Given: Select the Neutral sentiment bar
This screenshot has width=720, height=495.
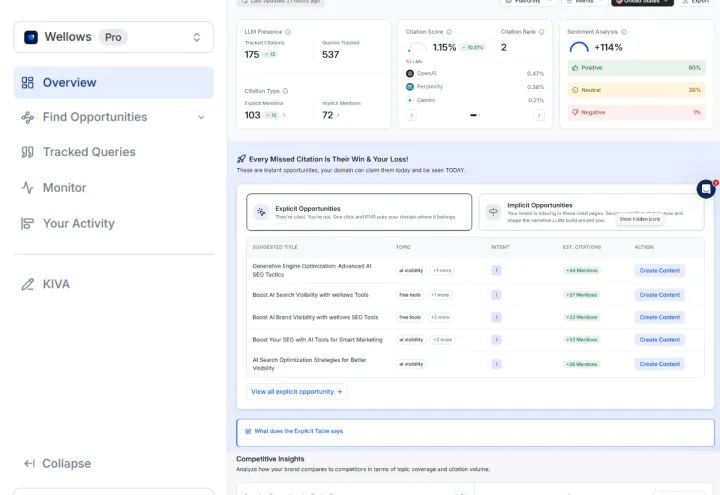Looking at the screenshot, I should [x=636, y=90].
